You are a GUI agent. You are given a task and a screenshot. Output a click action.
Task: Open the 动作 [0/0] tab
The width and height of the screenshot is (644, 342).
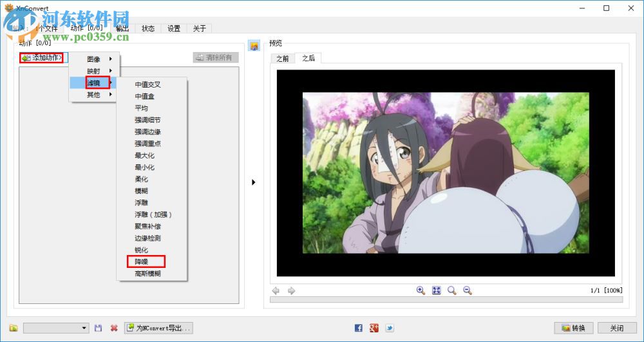pyautogui.click(x=86, y=28)
